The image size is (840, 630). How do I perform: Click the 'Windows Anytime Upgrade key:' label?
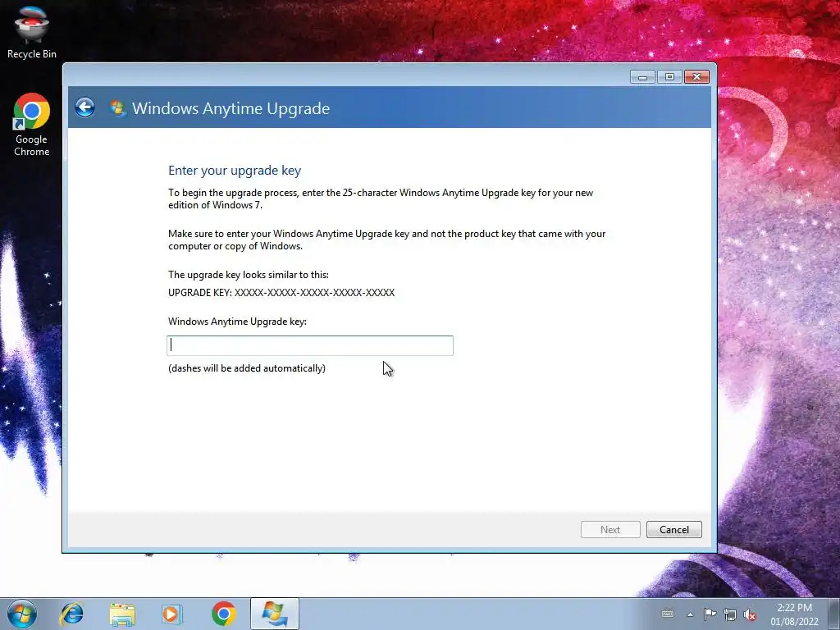[237, 322]
